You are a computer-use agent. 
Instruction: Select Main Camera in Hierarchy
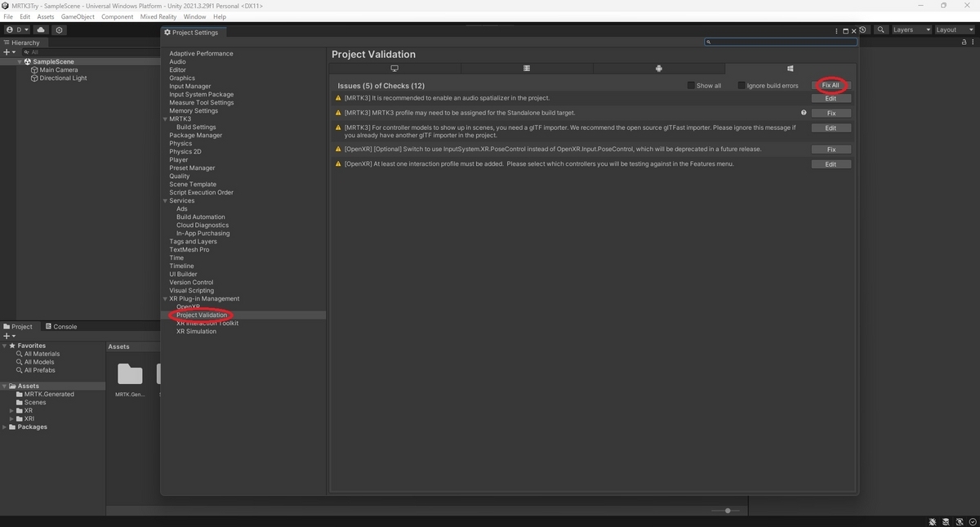coord(59,70)
